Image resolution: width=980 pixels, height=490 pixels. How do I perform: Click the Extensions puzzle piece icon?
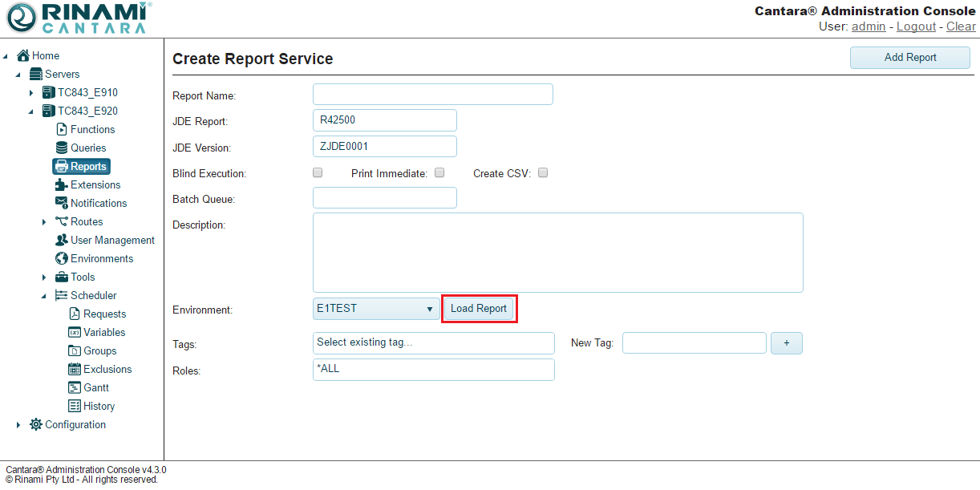[x=62, y=184]
